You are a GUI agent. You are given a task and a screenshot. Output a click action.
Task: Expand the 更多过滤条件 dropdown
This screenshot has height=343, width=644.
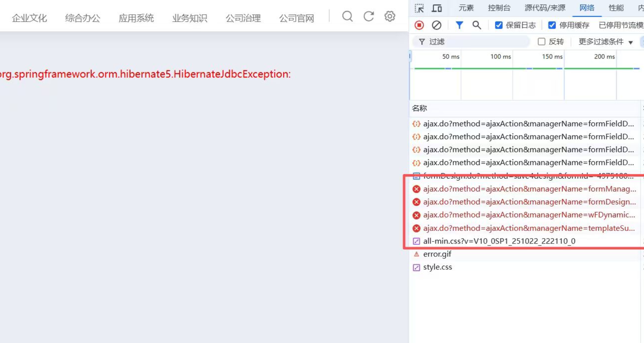[x=606, y=42]
